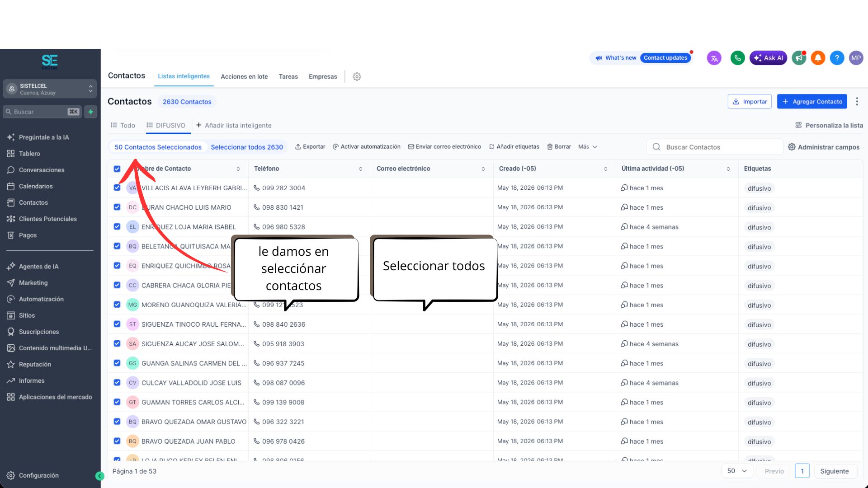Toggle the select-all header checkbox
Viewport: 868px width, 488px height.
point(117,169)
